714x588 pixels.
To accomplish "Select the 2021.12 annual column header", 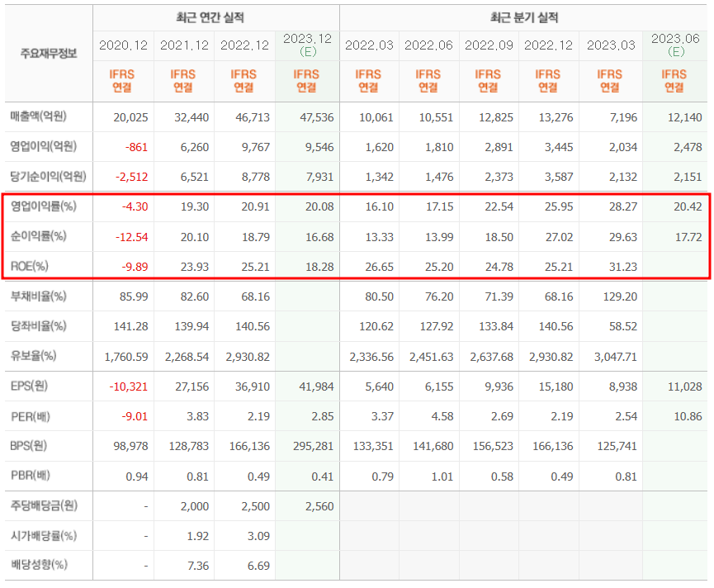I will pyautogui.click(x=184, y=45).
